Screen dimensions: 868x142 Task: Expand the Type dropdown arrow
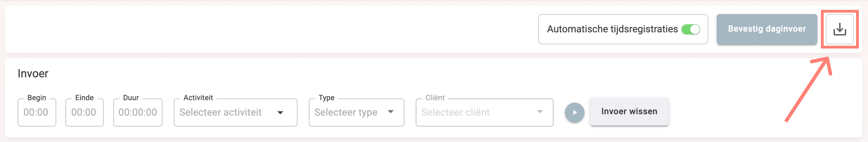390,112
